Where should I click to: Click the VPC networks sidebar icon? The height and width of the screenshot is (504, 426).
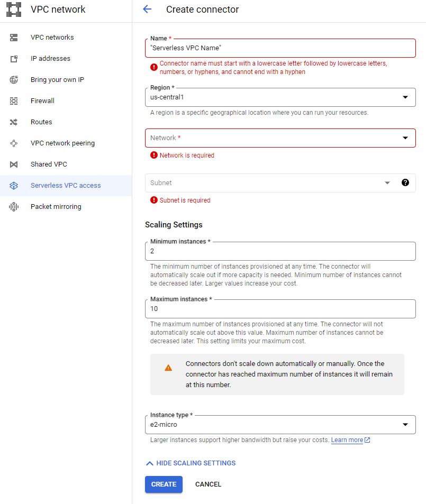click(14, 38)
